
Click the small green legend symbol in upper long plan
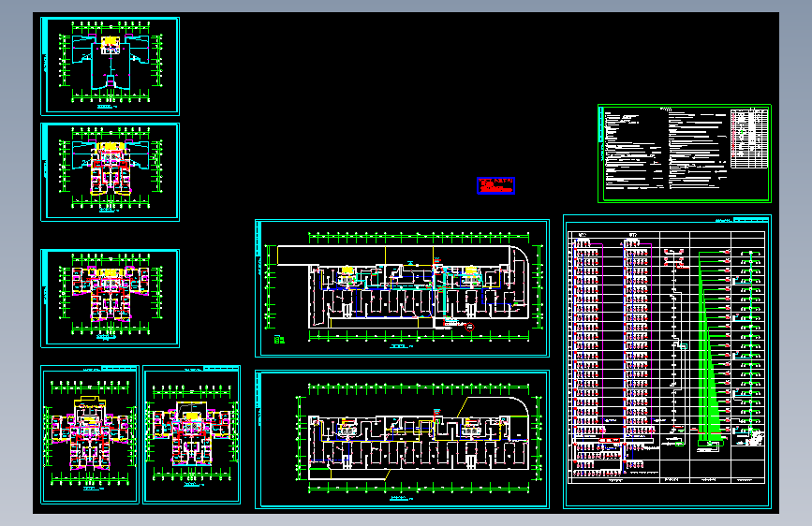point(279,340)
